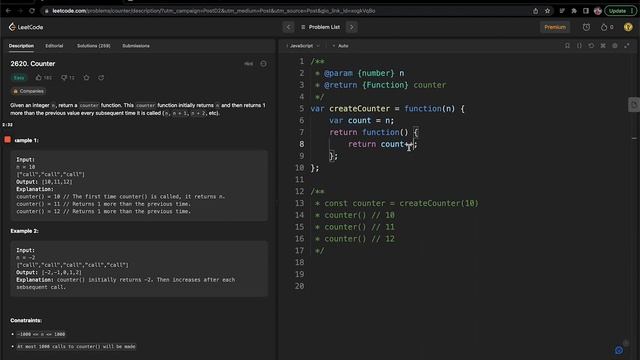The image size is (640, 360).
Task: Click the share arrow icon
Action: coord(101,78)
